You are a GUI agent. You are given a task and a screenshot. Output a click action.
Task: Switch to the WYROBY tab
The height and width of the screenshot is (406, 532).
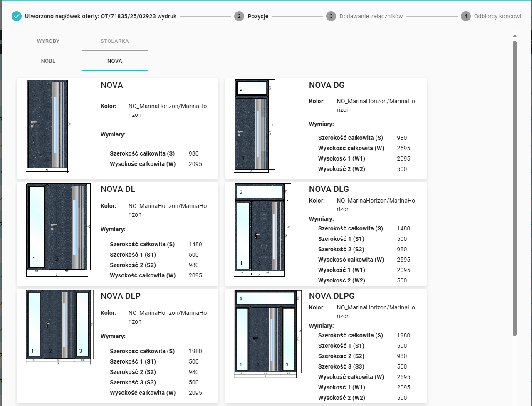pyautogui.click(x=48, y=41)
